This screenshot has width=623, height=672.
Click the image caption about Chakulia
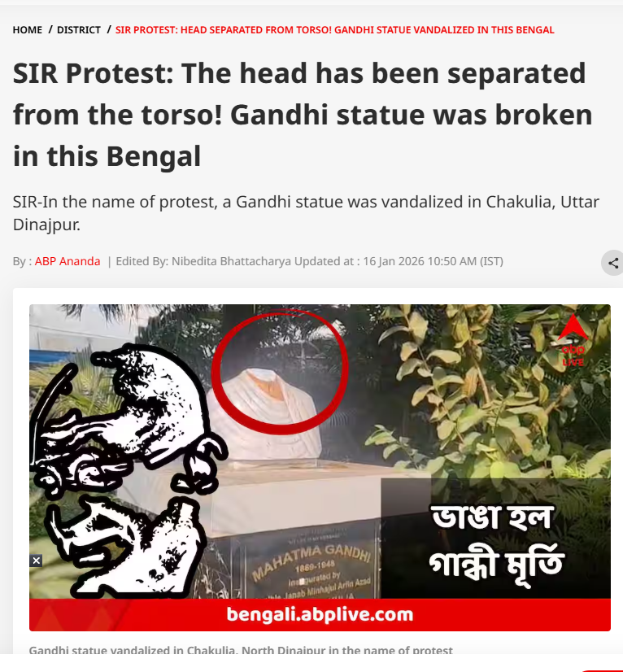(x=241, y=650)
